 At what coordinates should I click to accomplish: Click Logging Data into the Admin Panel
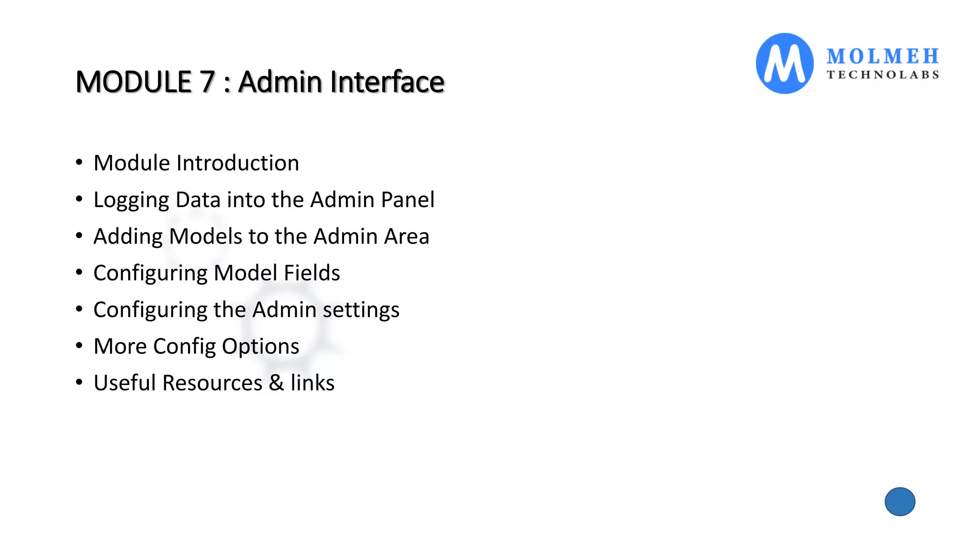tap(264, 200)
